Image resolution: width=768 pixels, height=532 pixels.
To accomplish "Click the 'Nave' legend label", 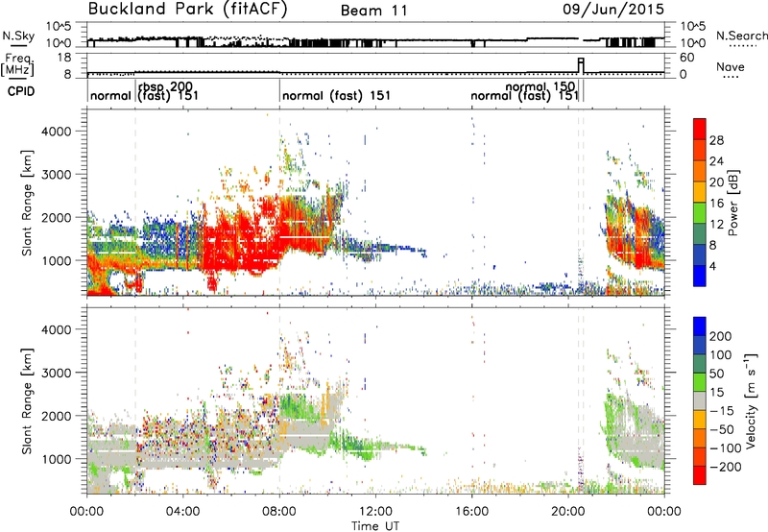I will tap(731, 67).
